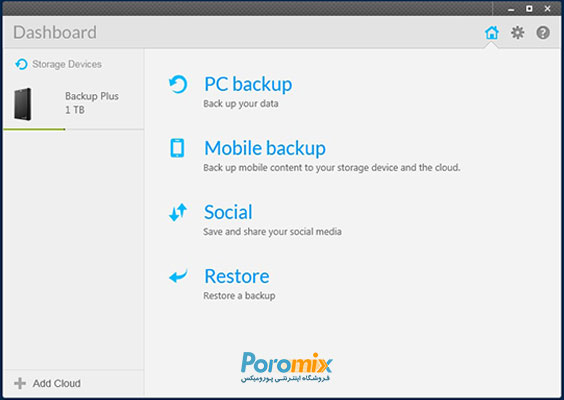Click the Backup Plus device name
Image resolution: width=564 pixels, height=400 pixels.
click(92, 96)
